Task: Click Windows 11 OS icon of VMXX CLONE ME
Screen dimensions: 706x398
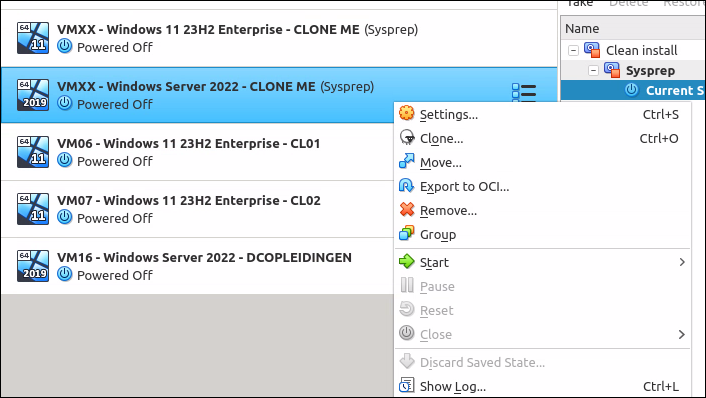Action: click(33, 38)
